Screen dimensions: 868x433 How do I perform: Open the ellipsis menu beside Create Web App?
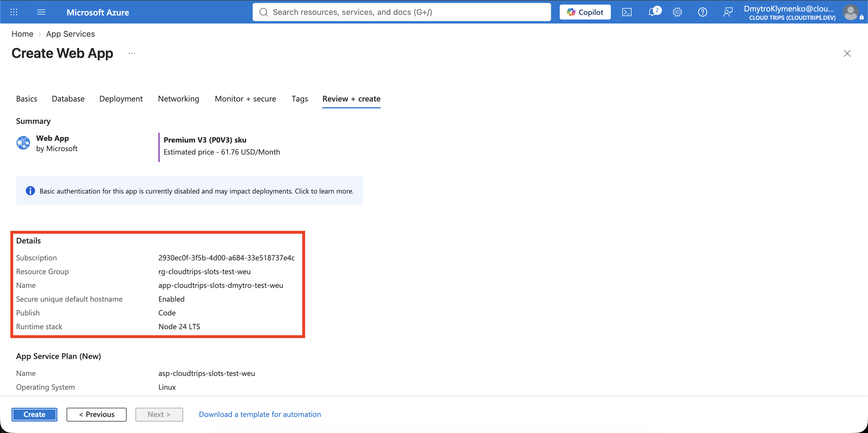click(132, 53)
